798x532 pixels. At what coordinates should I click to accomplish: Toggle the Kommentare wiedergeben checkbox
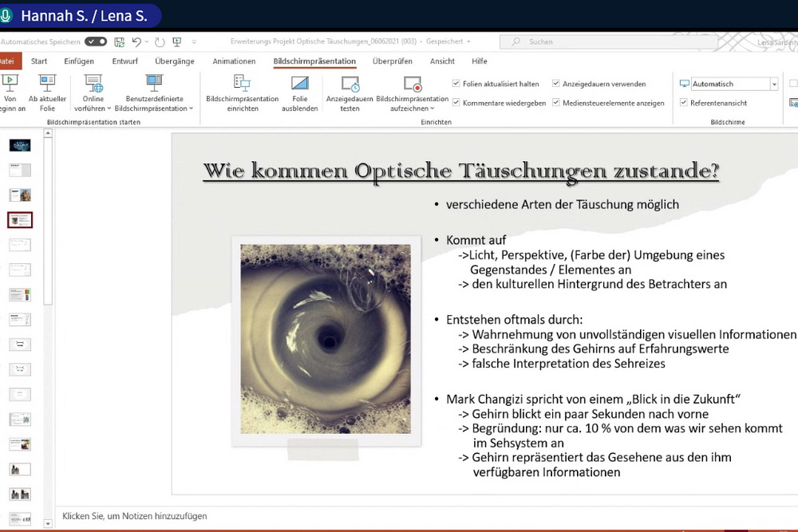(x=456, y=103)
